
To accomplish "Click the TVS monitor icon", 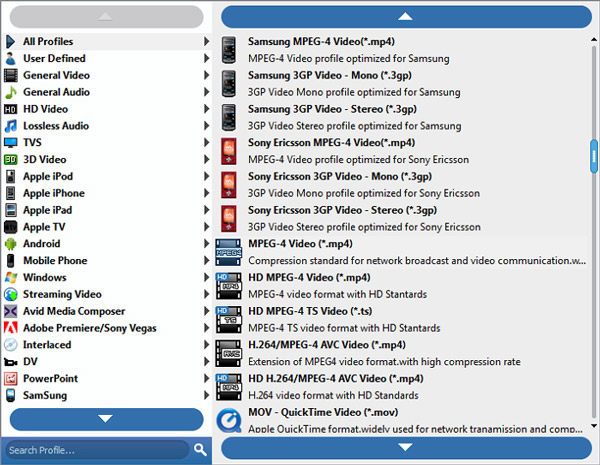I will (x=11, y=142).
